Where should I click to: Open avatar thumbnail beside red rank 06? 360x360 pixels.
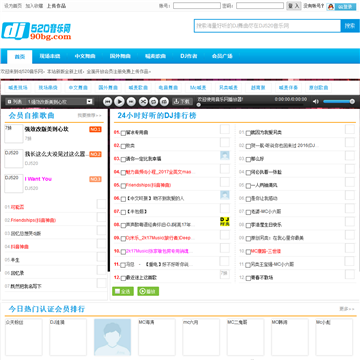225,195
